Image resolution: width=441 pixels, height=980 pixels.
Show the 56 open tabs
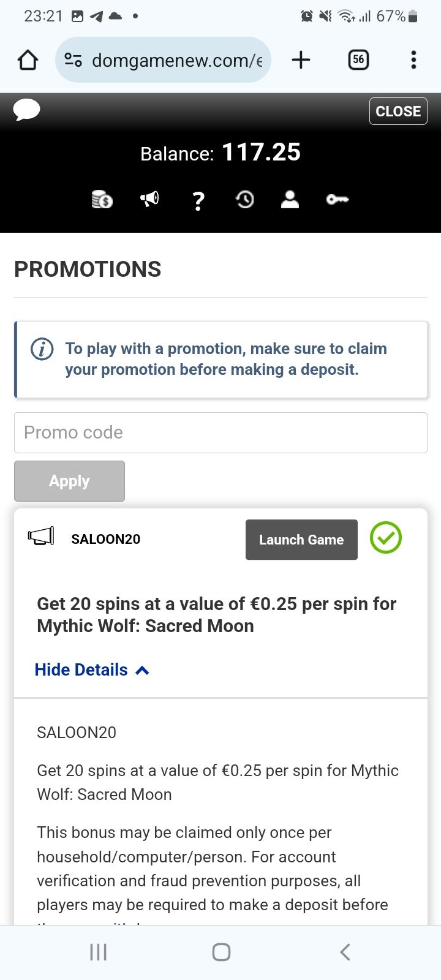click(x=358, y=60)
